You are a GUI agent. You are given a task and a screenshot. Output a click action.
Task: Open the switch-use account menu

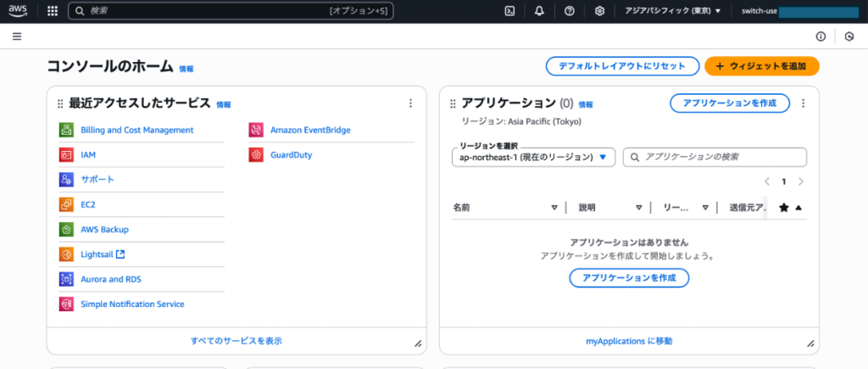[799, 11]
